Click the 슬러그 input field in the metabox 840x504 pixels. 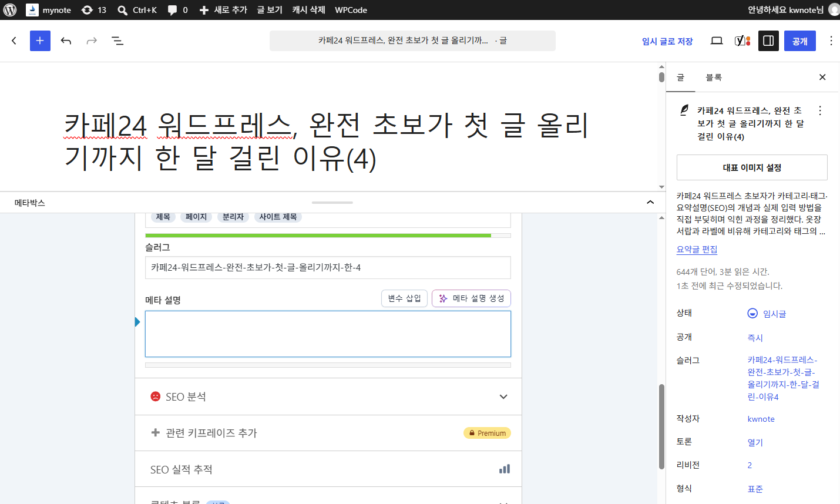tap(328, 267)
